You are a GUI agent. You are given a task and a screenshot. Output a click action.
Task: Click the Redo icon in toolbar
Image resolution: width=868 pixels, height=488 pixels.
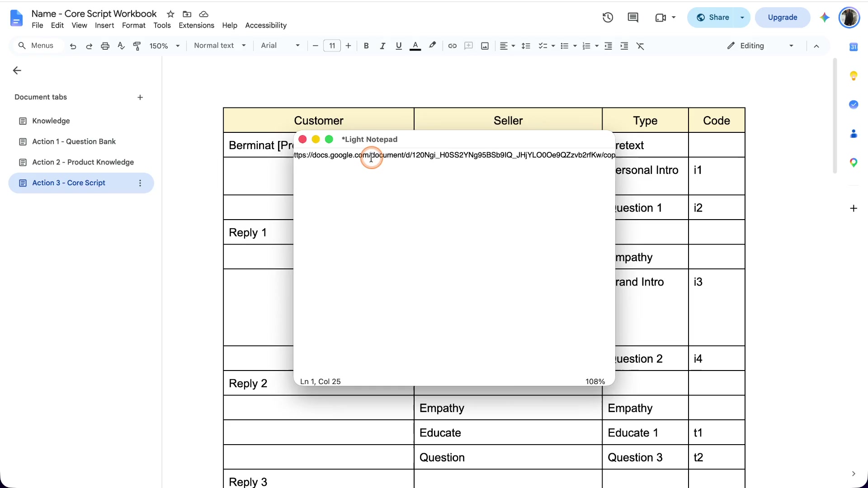(89, 46)
